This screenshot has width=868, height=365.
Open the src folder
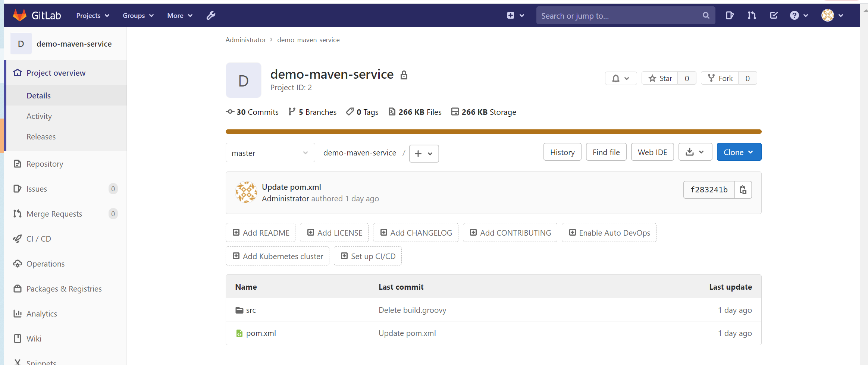coord(251,310)
